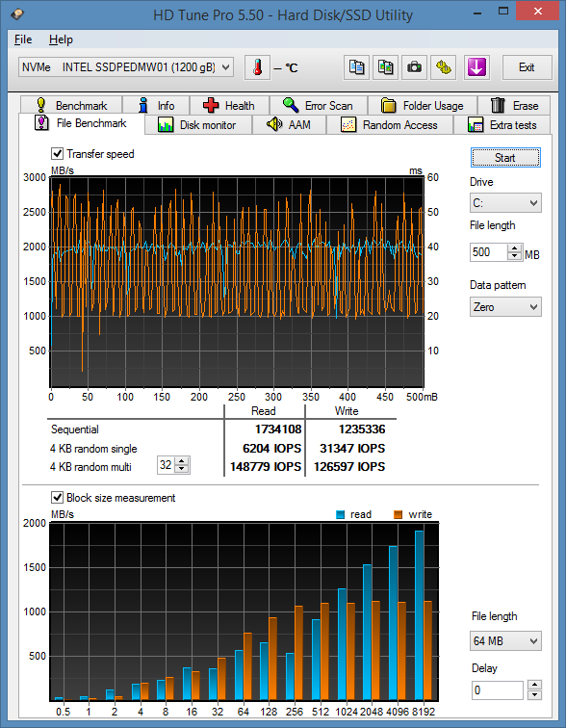Image resolution: width=566 pixels, height=728 pixels.
Task: Click the copy text to clipboard icon
Action: pyautogui.click(x=357, y=67)
